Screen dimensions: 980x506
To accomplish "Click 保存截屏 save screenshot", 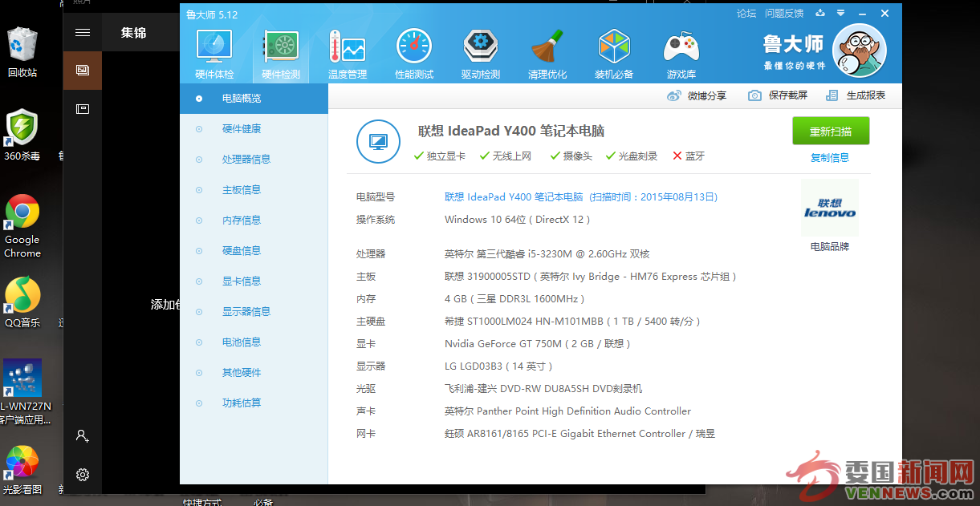I will 778,95.
